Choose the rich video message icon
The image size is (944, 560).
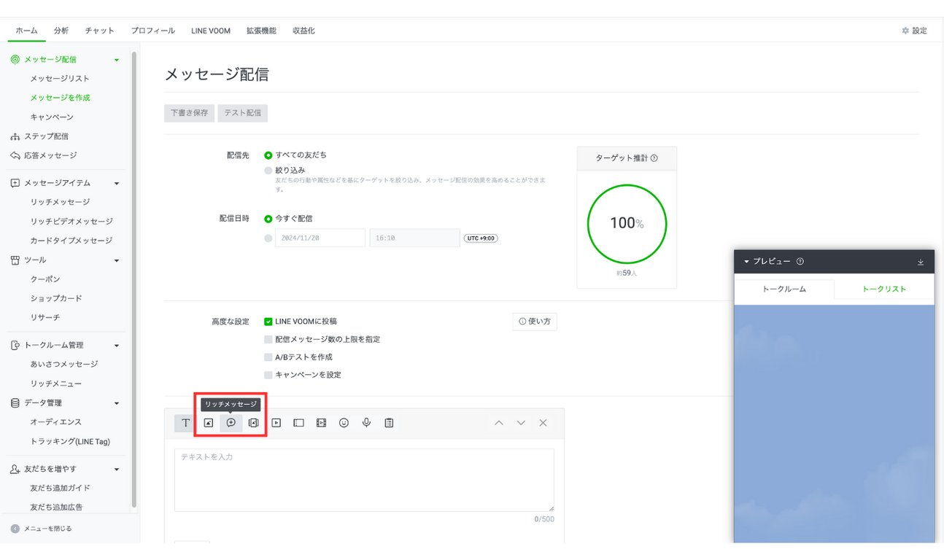(322, 423)
